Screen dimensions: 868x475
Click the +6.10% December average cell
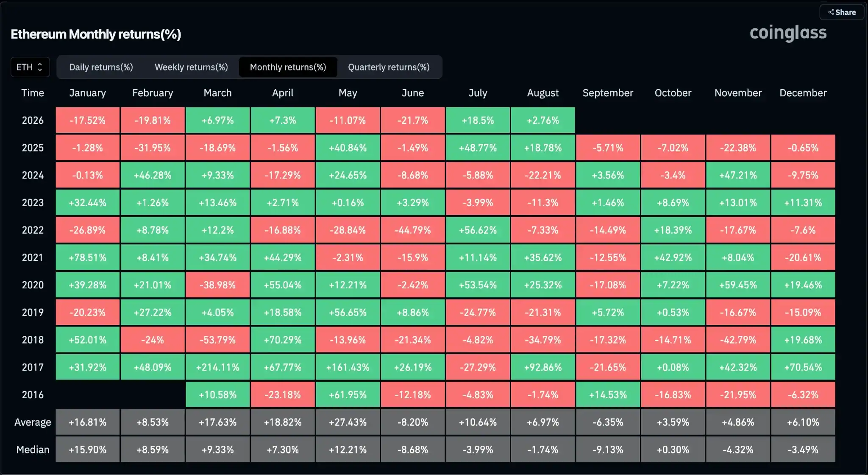point(803,422)
